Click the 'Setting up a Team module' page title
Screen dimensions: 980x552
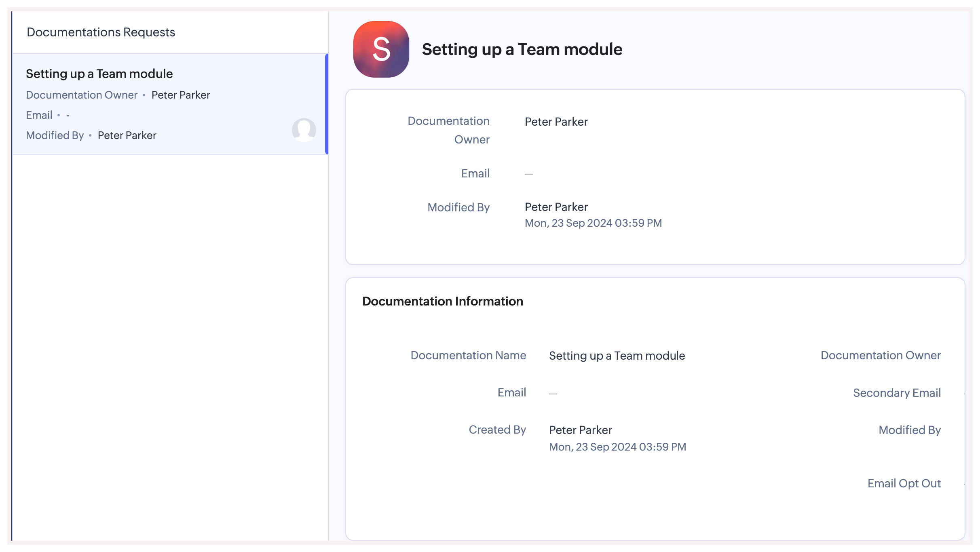coord(522,49)
